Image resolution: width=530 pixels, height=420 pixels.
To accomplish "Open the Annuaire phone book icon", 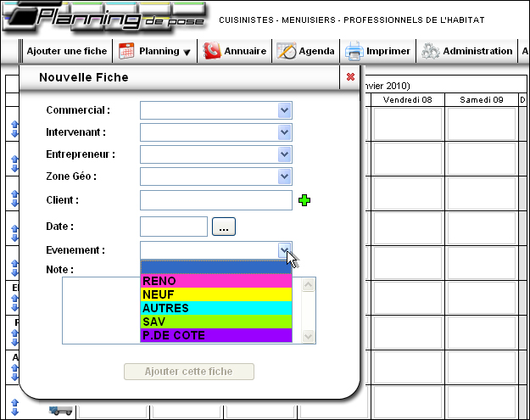I will click(212, 51).
